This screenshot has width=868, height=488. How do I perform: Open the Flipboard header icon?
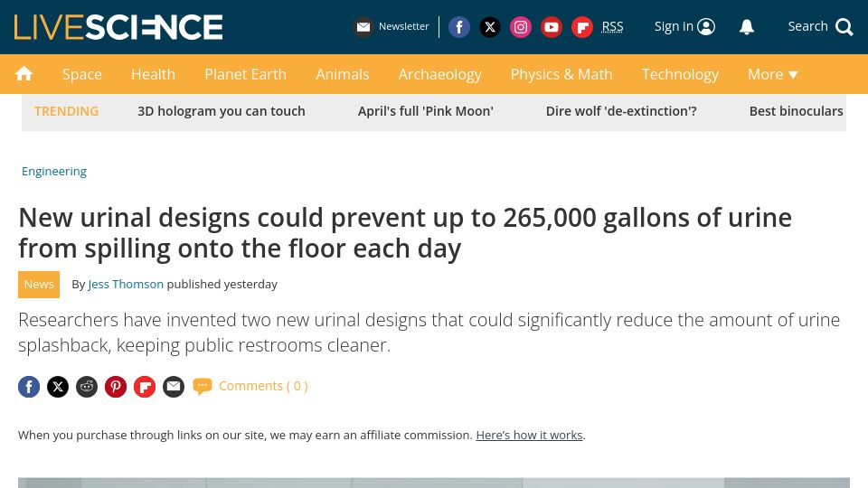click(x=581, y=27)
